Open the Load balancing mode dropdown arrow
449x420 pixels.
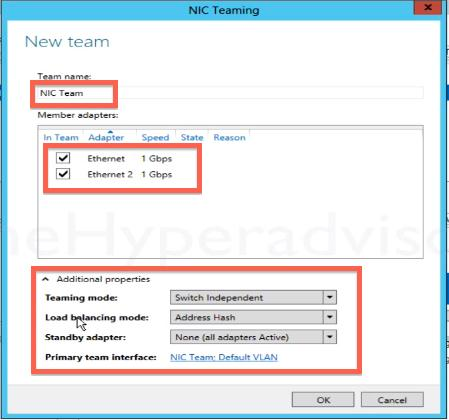point(330,317)
